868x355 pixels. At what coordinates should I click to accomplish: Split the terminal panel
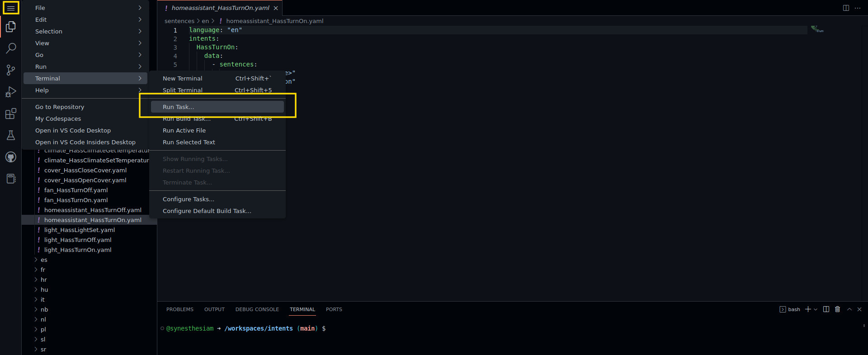pos(826,309)
